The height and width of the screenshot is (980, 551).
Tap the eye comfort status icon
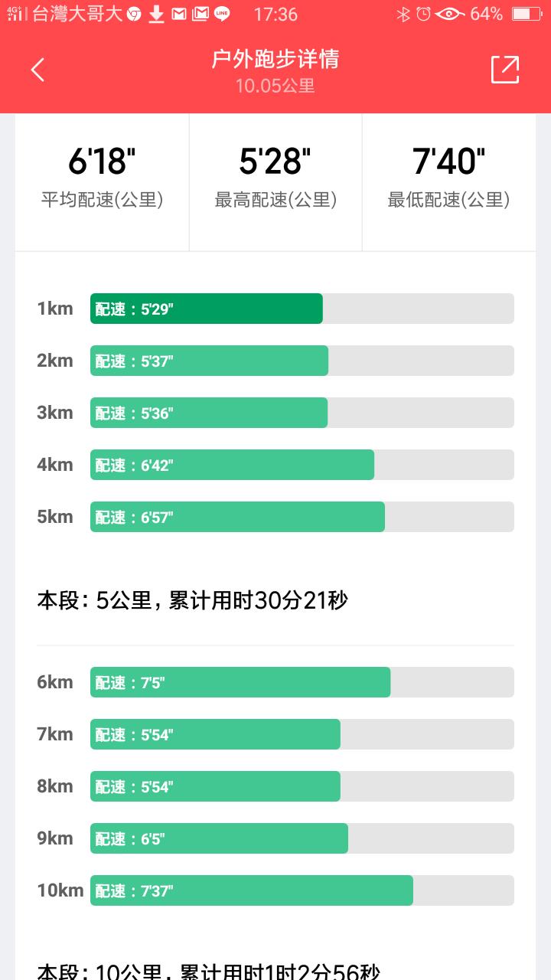click(449, 14)
